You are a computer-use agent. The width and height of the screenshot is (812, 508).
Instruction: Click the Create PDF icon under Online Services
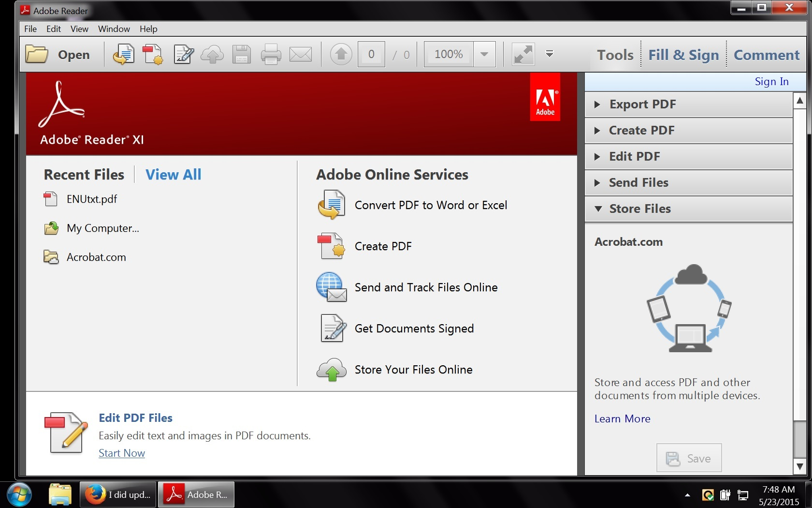pos(332,246)
